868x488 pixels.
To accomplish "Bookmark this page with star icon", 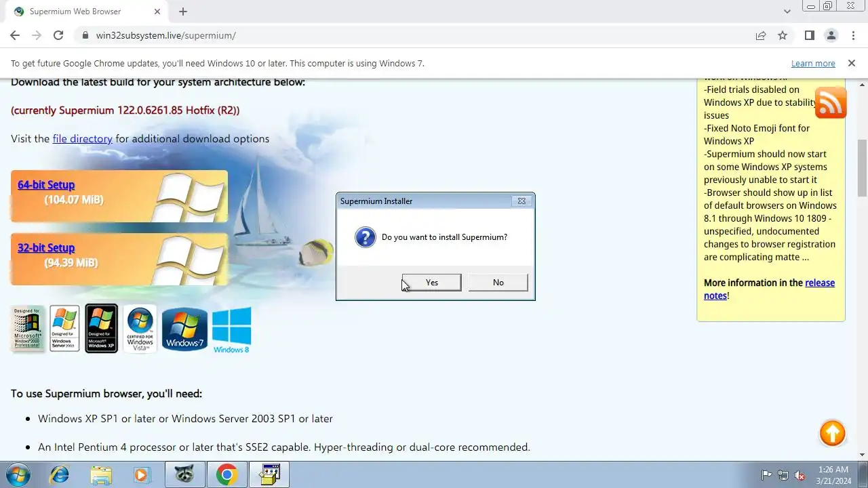I will (x=783, y=35).
